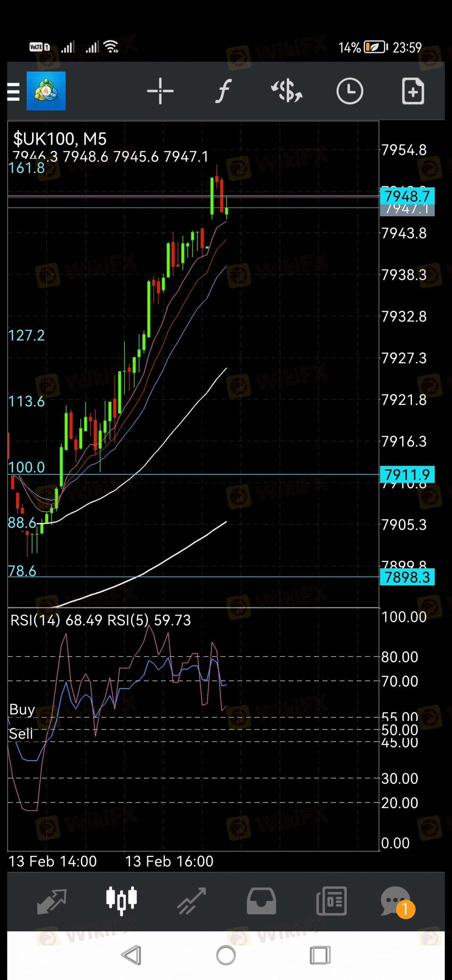This screenshot has width=452, height=980.
Task: Tap the 0.00 RSI scale level
Action: pyautogui.click(x=395, y=843)
